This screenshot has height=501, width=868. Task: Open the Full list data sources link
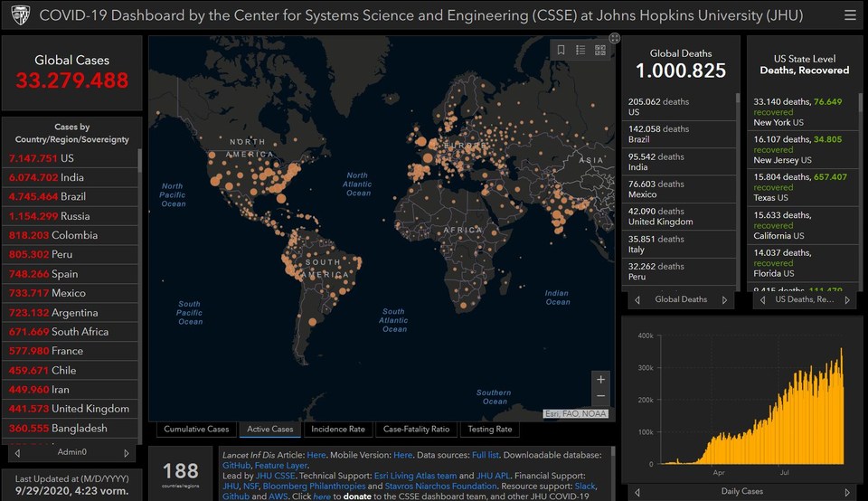tap(486, 455)
